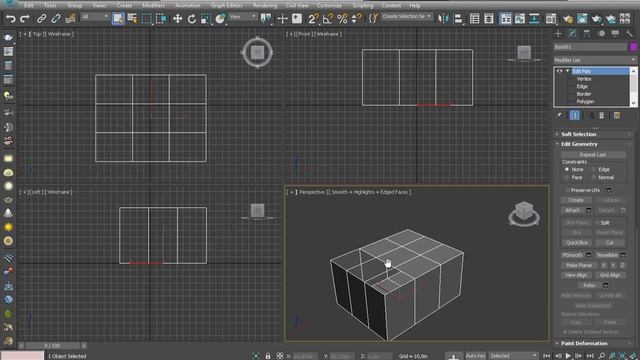The image size is (640, 360).
Task: Toggle the Angle Snap icon
Action: [328, 19]
